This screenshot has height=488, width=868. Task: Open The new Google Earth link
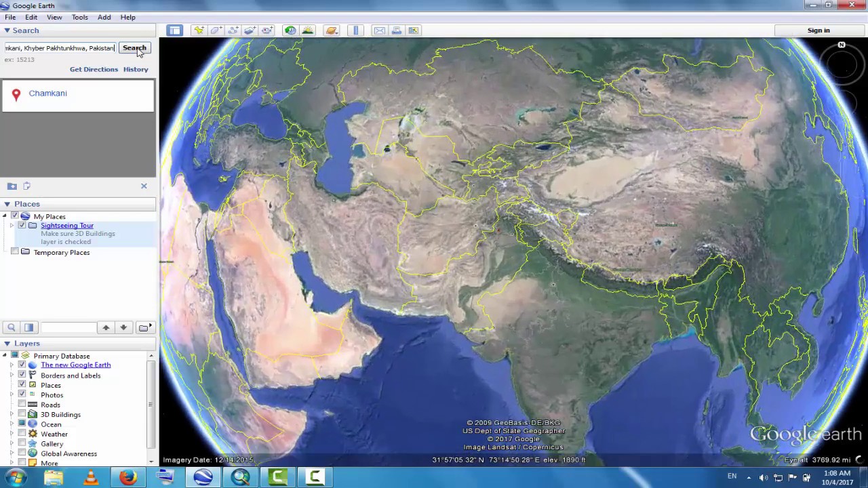click(x=75, y=365)
